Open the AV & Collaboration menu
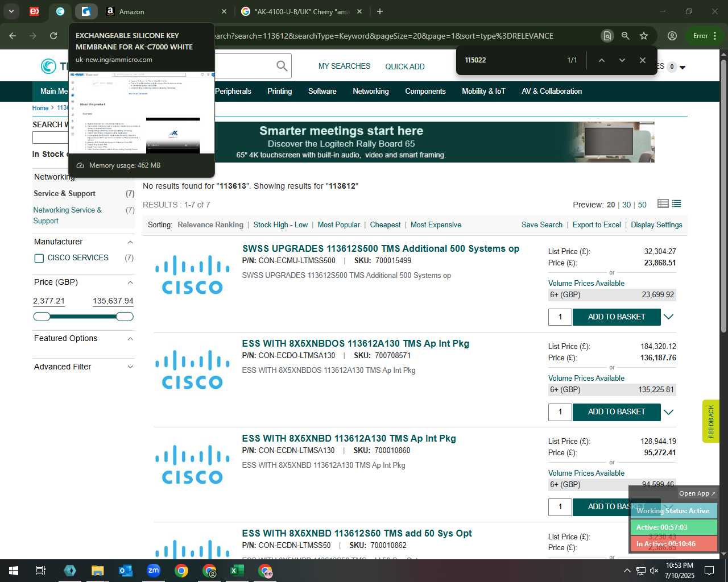728x582 pixels. [552, 91]
